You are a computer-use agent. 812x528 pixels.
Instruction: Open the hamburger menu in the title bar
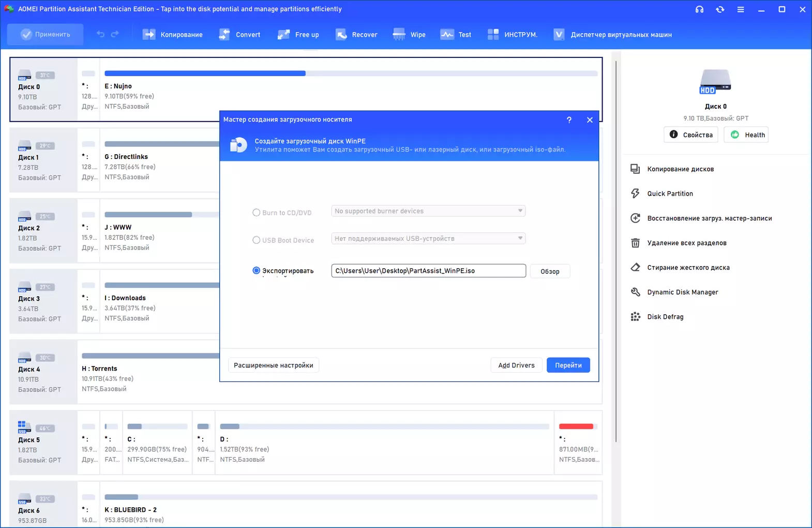(741, 9)
